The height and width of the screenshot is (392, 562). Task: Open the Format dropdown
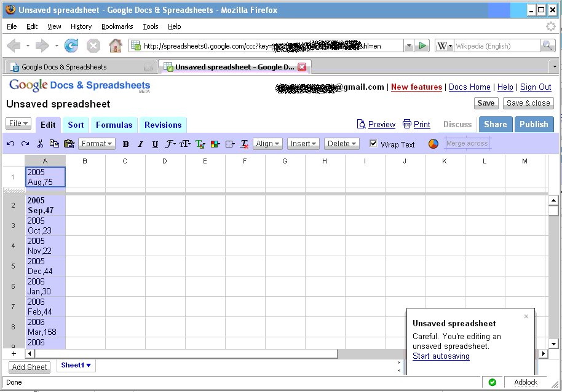pos(97,144)
